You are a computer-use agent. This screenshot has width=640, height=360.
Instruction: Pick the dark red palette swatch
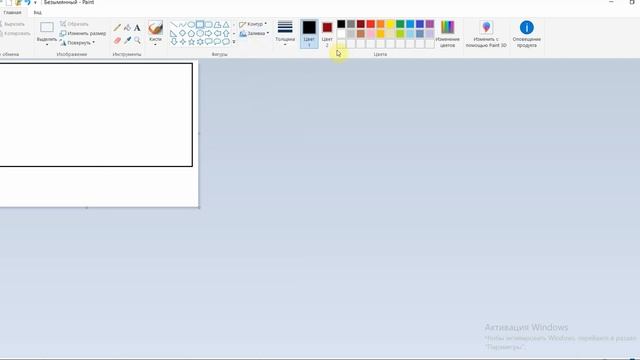click(x=361, y=24)
